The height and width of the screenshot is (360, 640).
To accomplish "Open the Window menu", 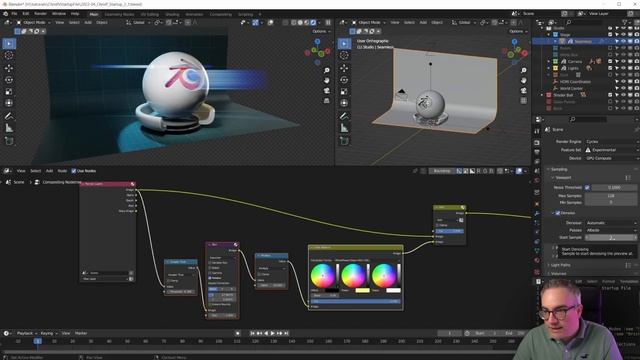I will point(58,13).
